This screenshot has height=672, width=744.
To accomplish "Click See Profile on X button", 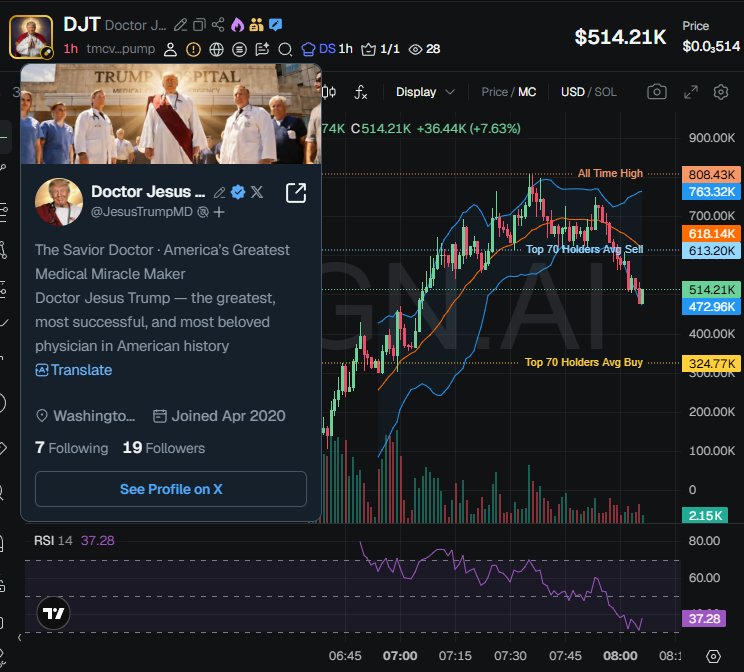I will [171, 489].
